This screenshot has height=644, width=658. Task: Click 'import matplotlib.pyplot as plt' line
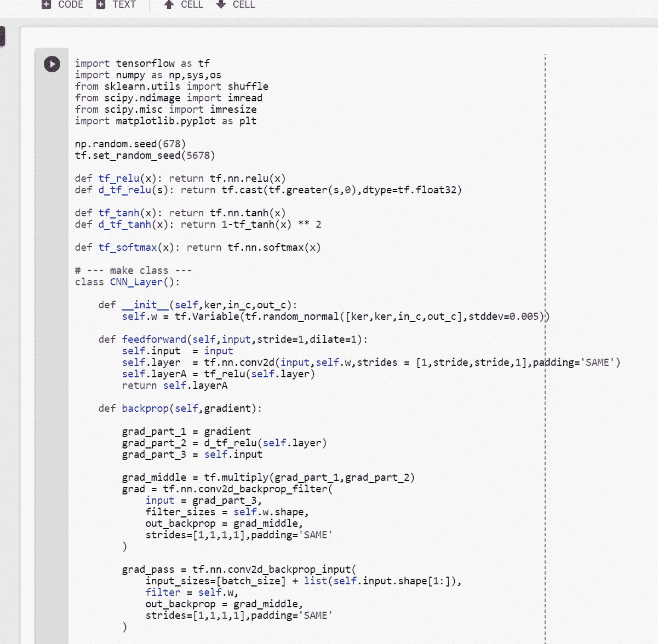[166, 121]
